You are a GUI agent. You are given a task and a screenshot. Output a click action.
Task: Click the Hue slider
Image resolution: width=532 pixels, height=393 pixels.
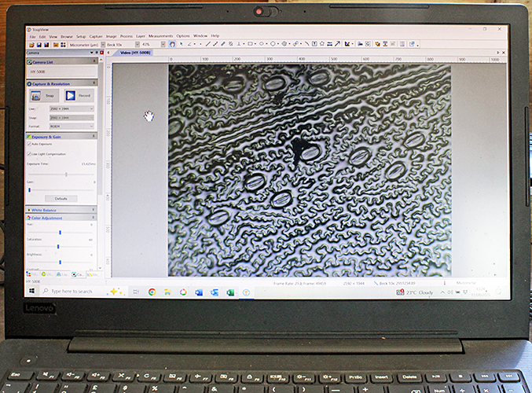[x=61, y=233]
